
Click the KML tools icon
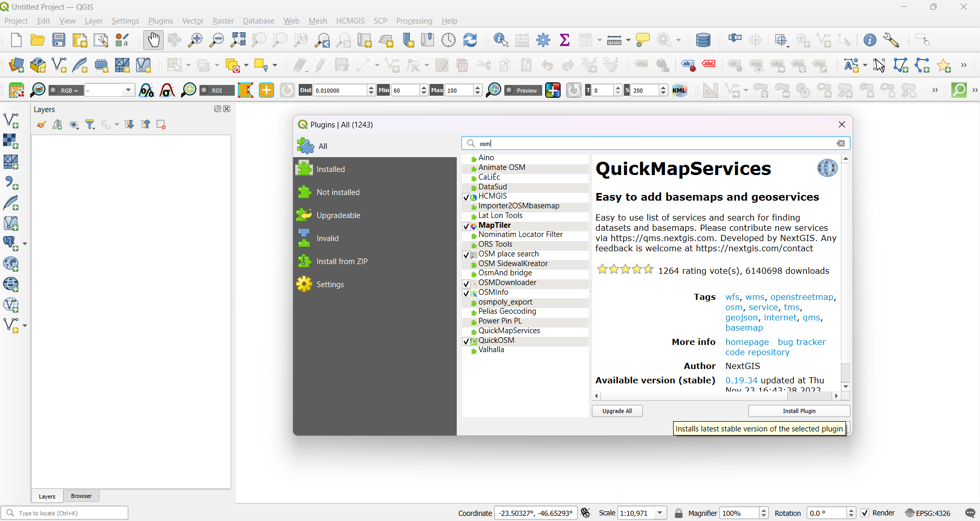[x=680, y=91]
